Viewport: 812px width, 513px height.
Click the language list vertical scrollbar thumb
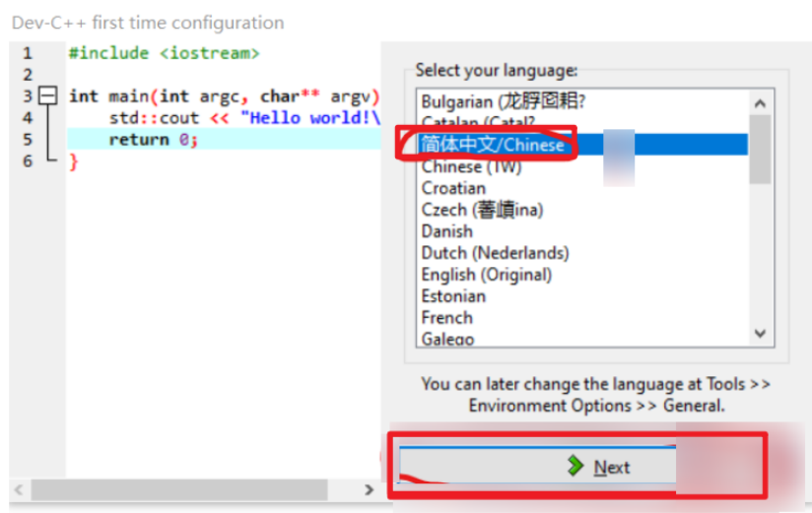coord(760,149)
